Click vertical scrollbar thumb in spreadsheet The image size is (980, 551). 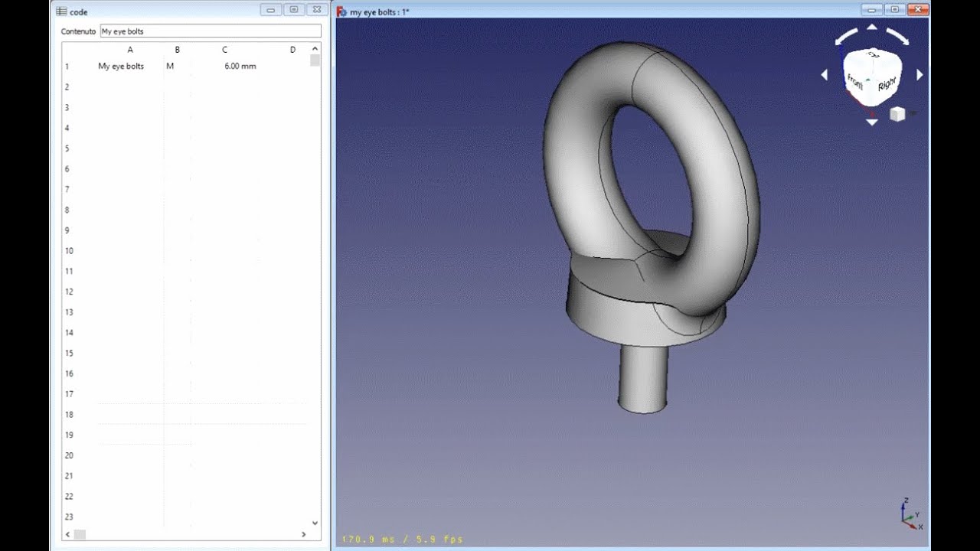pos(315,60)
